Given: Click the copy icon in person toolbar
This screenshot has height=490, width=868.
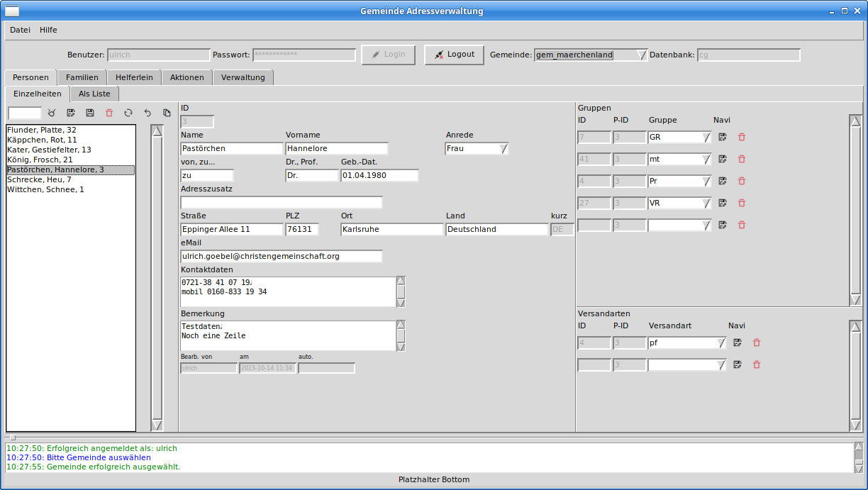Looking at the screenshot, I should [167, 113].
